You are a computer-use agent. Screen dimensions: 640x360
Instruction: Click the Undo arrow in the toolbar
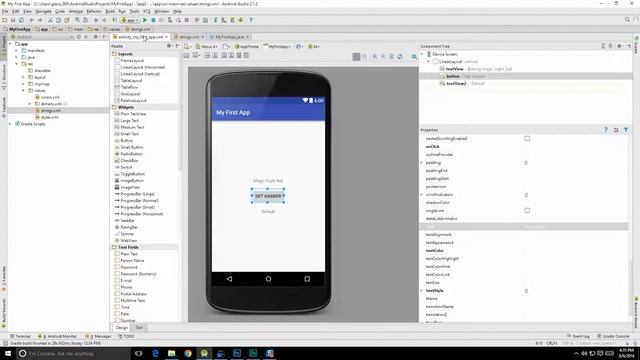pos(32,20)
